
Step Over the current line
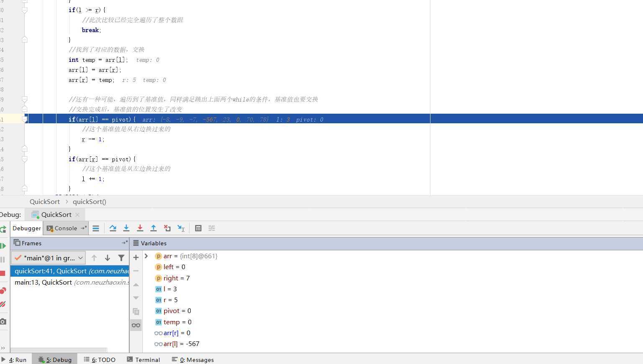[x=113, y=228]
